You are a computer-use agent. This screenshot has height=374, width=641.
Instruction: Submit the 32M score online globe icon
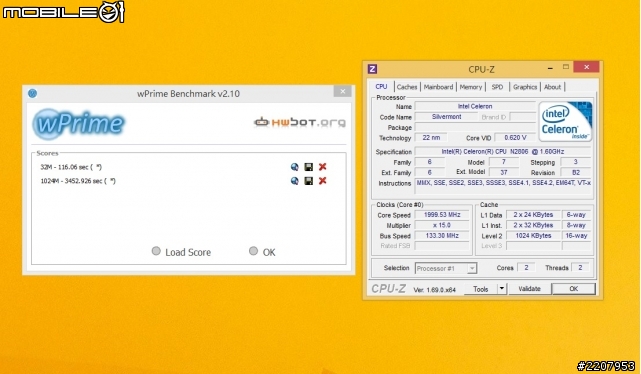[294, 167]
